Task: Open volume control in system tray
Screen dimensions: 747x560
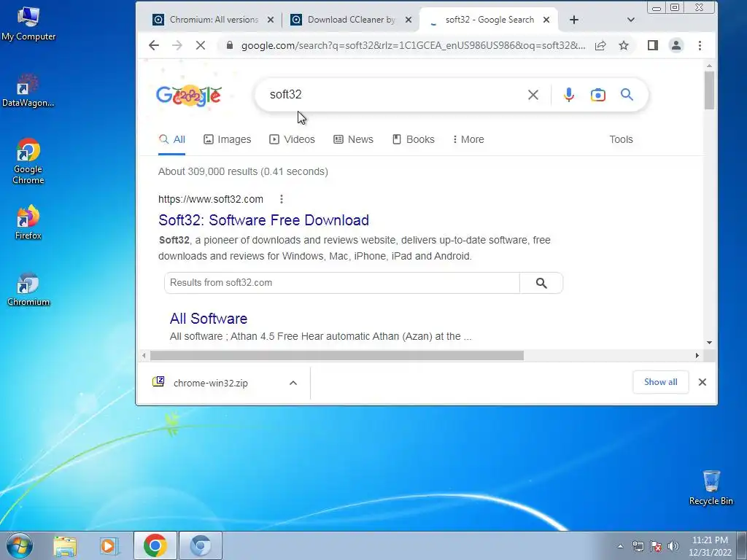Action: pyautogui.click(x=673, y=546)
